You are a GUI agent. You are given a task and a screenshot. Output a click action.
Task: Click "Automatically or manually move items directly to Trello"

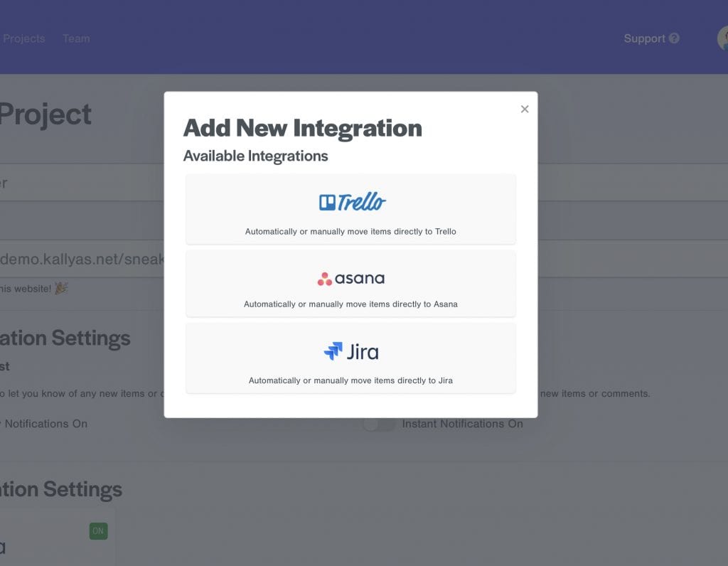point(350,231)
